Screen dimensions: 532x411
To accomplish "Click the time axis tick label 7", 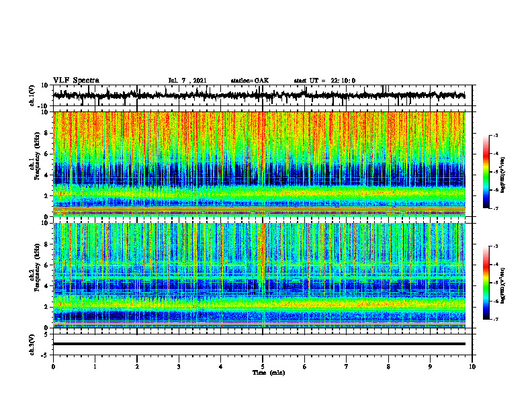I will (x=347, y=367).
